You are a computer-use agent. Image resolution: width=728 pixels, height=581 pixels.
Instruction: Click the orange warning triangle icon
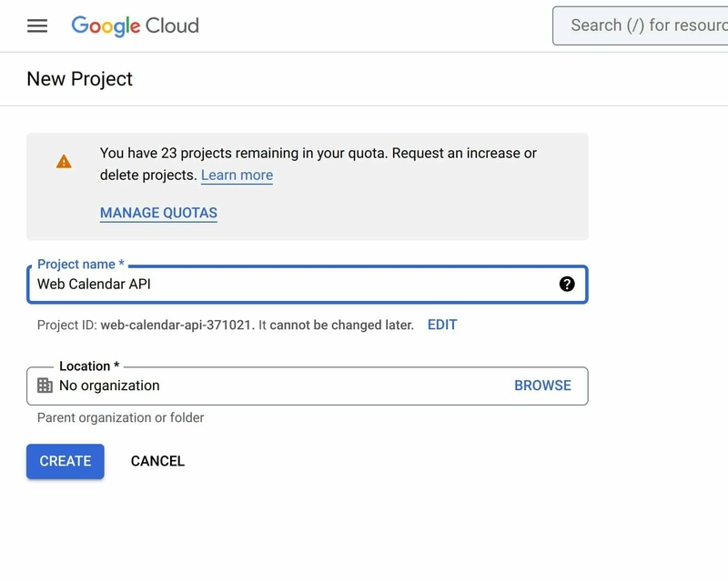[x=64, y=162]
